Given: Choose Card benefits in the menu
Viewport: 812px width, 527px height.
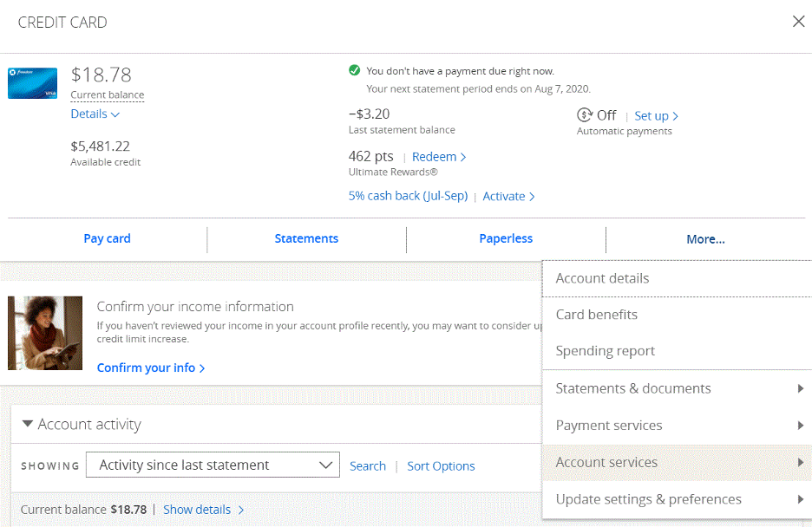Looking at the screenshot, I should pyautogui.click(x=597, y=315).
